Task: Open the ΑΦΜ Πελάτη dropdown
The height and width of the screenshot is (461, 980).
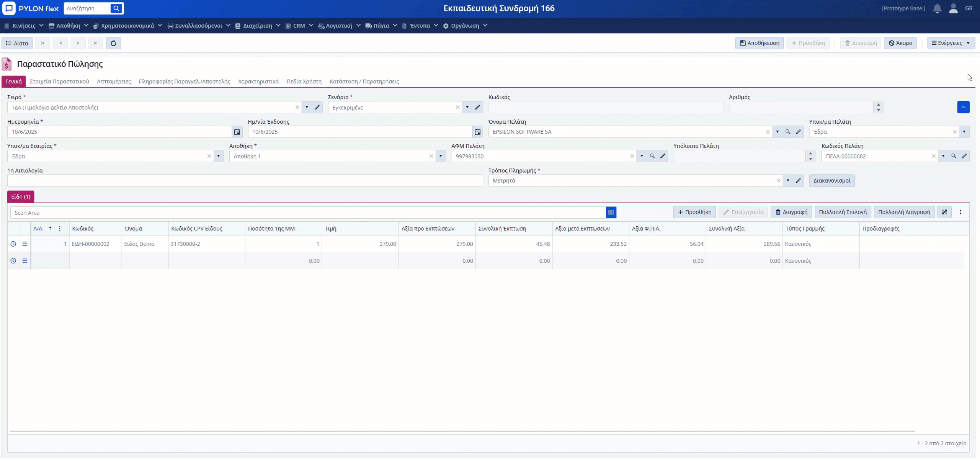Action: pyautogui.click(x=642, y=156)
